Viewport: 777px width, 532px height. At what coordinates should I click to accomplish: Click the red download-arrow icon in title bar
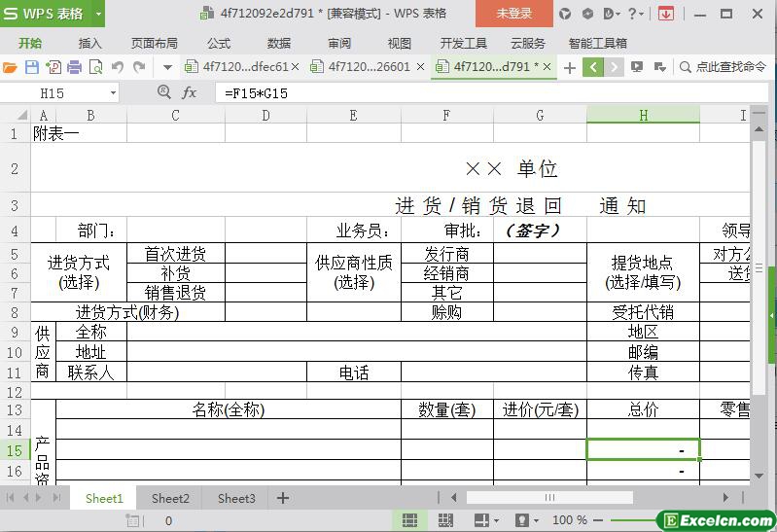click(x=666, y=14)
